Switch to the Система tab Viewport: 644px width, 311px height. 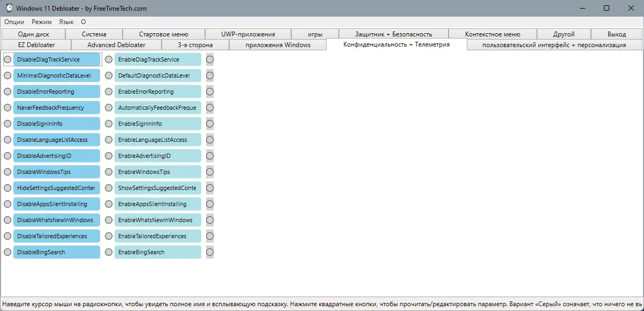tap(94, 34)
